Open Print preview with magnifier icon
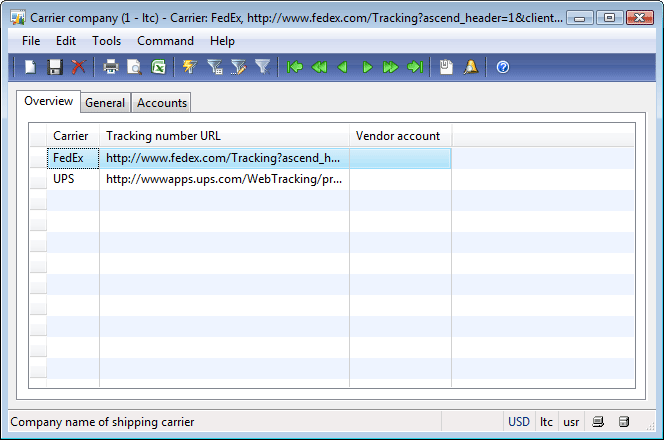Viewport: 664px width, 440px height. point(134,67)
